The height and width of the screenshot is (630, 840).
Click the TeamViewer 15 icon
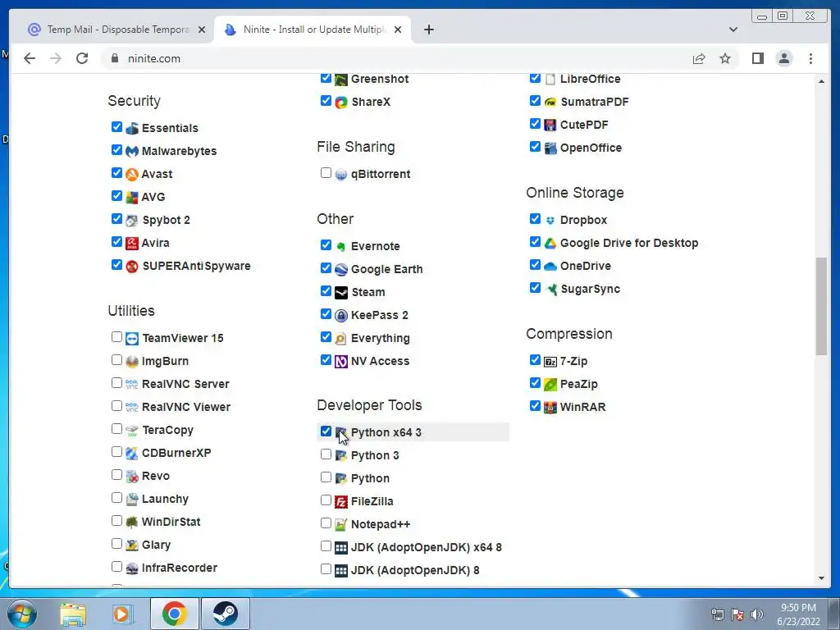(132, 339)
